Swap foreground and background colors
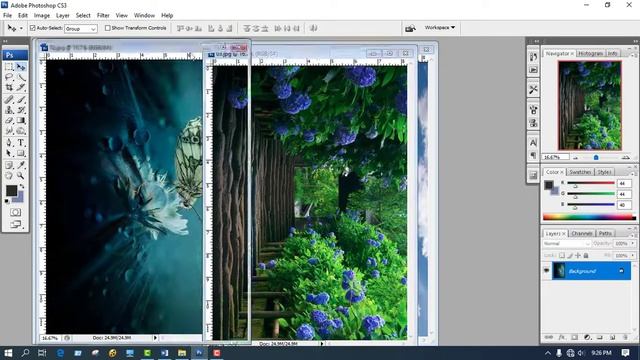640x360 pixels. [x=22, y=186]
